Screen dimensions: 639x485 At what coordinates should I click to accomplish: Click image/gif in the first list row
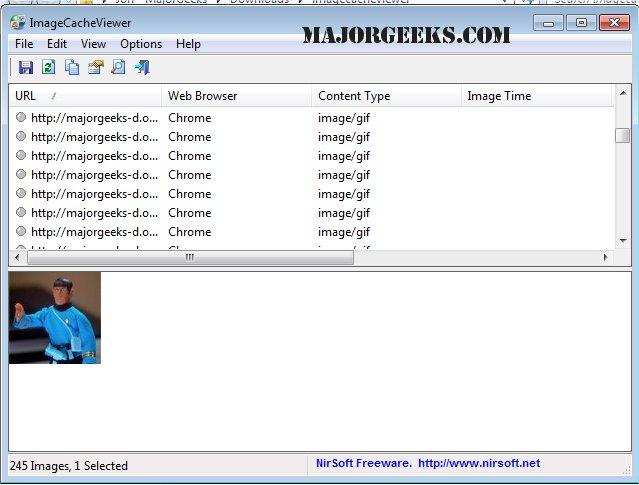pyautogui.click(x=344, y=118)
